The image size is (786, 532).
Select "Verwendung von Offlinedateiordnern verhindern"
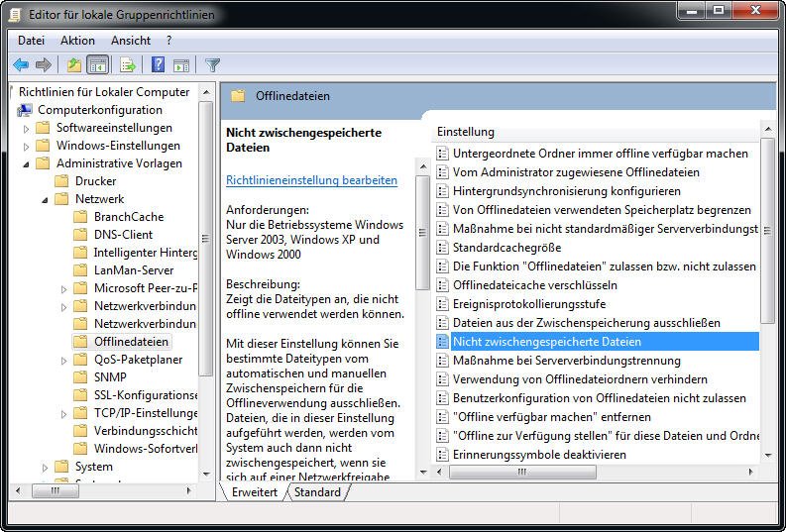coord(580,379)
